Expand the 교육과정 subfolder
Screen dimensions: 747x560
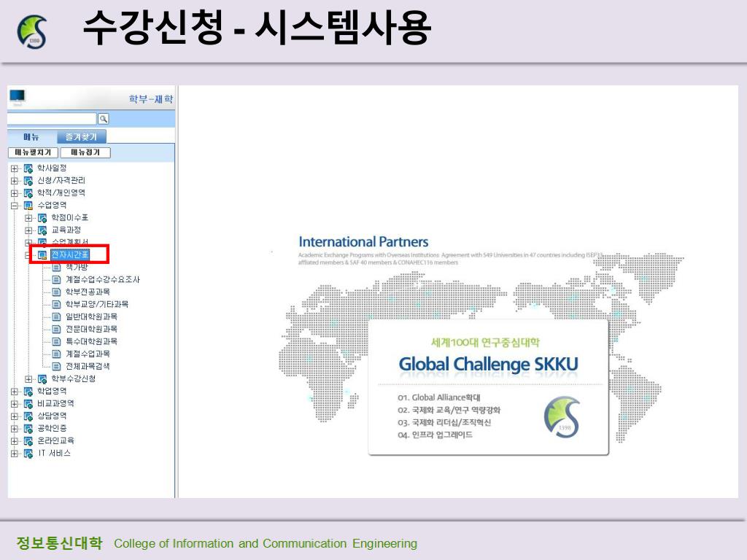point(28,230)
